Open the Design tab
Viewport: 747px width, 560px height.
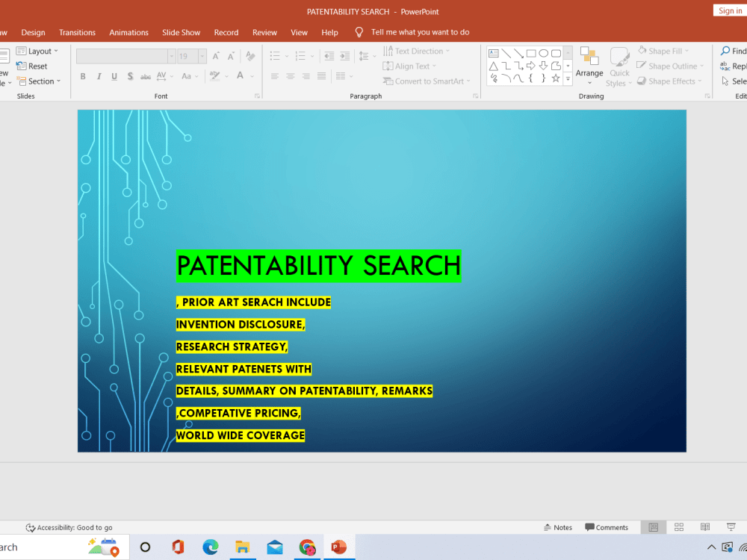pos(33,32)
